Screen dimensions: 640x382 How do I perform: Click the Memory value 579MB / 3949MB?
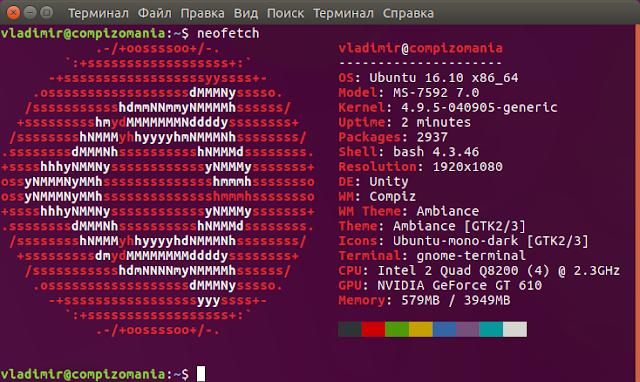click(x=456, y=300)
